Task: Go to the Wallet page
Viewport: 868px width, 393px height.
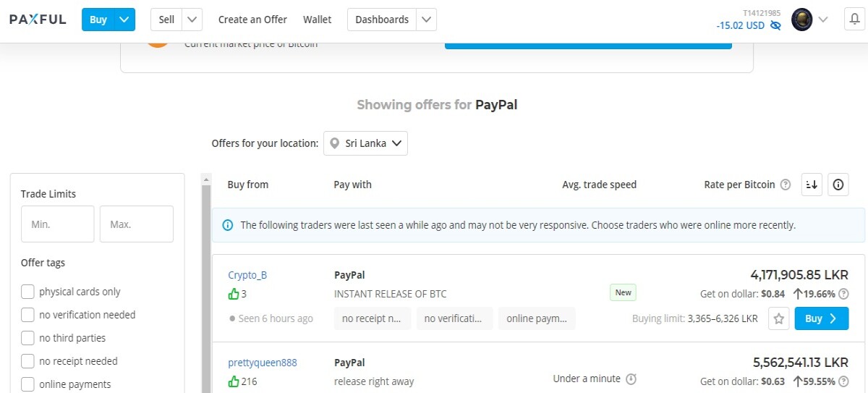Action: point(317,20)
